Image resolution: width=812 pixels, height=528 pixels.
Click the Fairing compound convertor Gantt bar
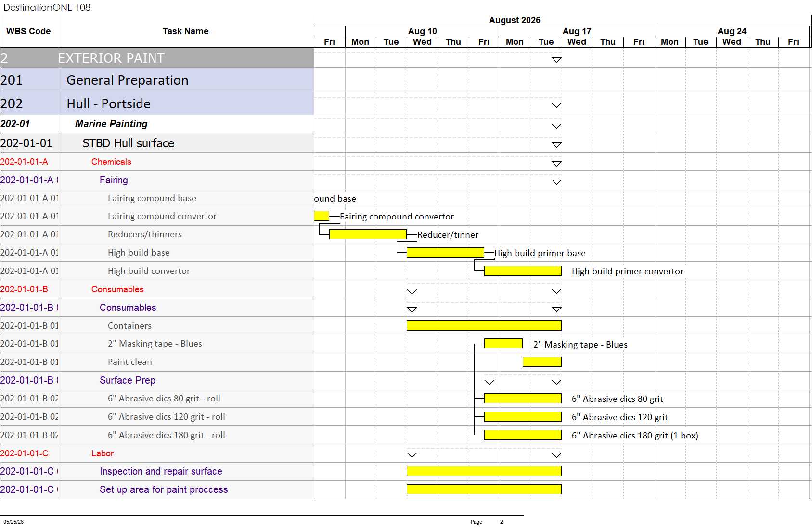pos(322,216)
